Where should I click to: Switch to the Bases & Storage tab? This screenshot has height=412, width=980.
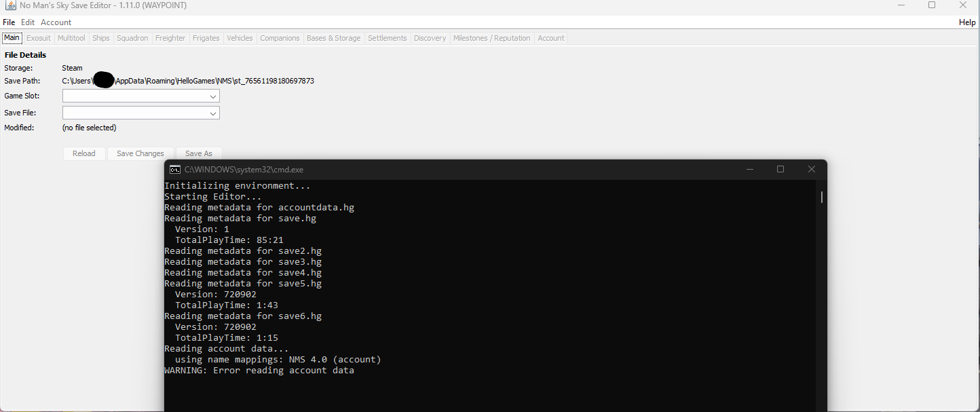pyautogui.click(x=334, y=38)
